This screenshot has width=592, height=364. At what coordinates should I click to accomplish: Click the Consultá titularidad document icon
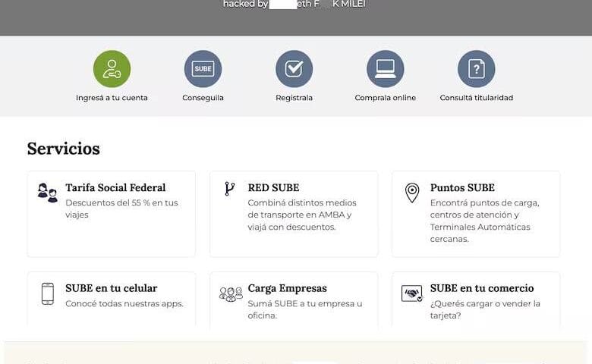tap(476, 69)
